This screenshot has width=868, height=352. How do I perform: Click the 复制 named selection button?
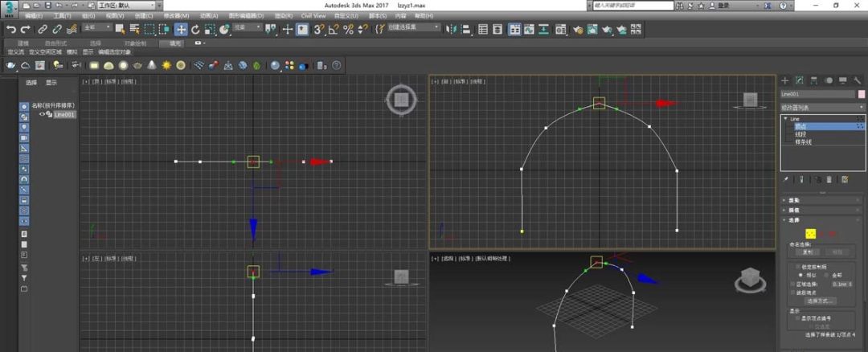click(808, 252)
